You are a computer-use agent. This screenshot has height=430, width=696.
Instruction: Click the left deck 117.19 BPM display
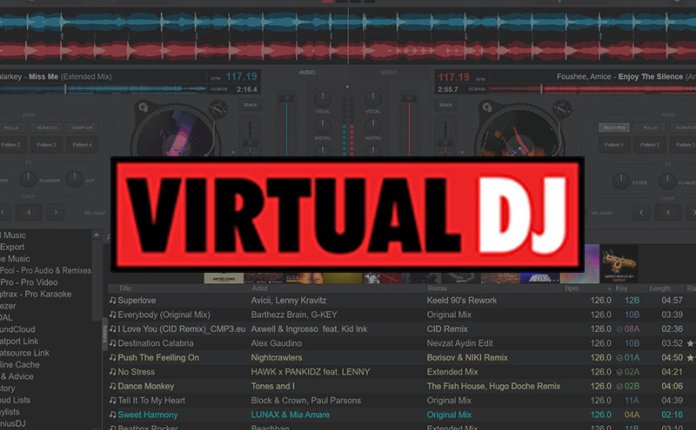tap(241, 77)
